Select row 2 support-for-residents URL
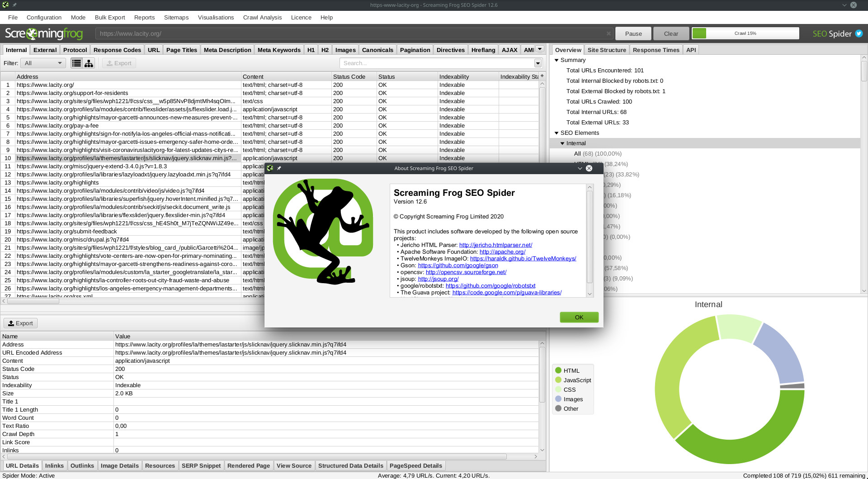This screenshot has width=868, height=479. point(72,93)
